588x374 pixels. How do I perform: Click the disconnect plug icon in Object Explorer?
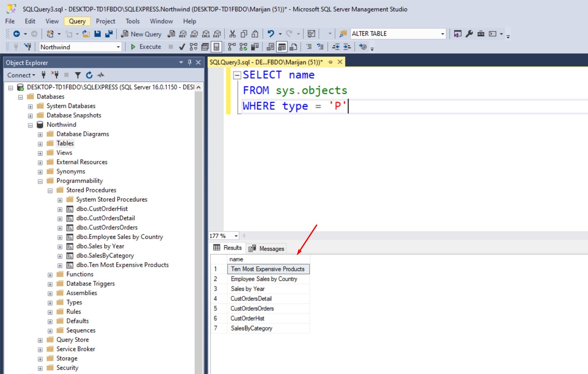[55, 75]
